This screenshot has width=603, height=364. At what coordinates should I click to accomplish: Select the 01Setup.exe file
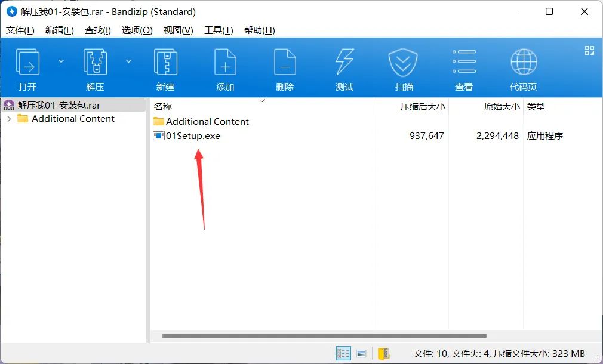(x=192, y=136)
